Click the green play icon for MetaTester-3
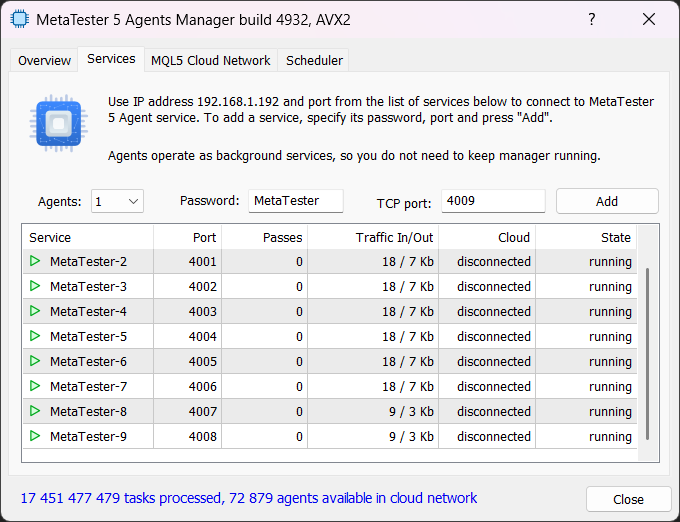Screen dimensions: 680x522 (x=35, y=286)
